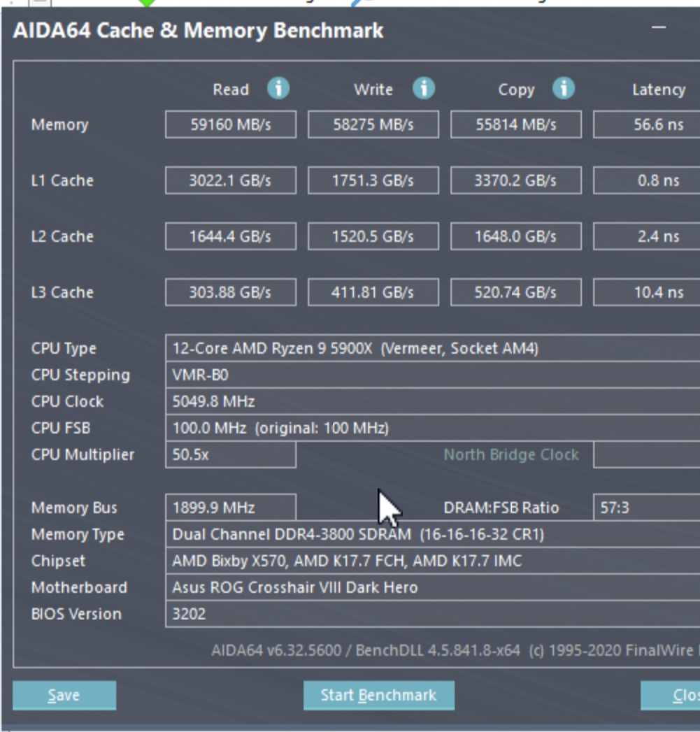This screenshot has width=700, height=732.
Task: Save the benchmark results
Action: click(64, 695)
